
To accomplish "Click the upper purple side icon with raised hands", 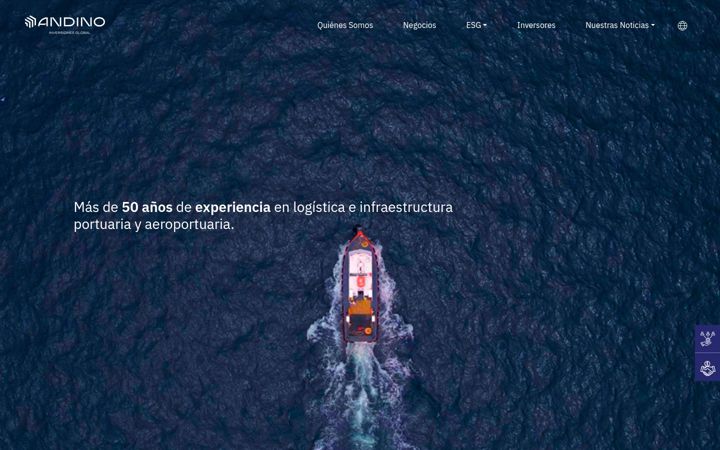I will [707, 339].
